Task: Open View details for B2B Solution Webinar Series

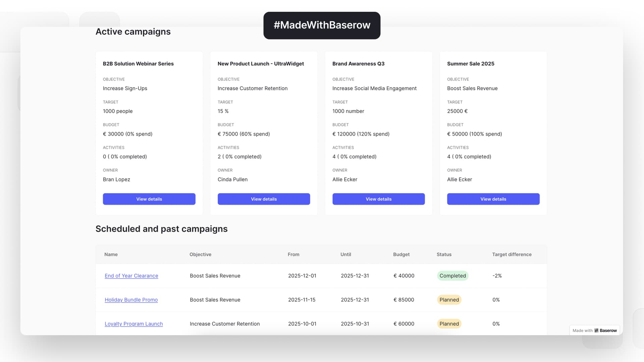Action: (x=149, y=199)
